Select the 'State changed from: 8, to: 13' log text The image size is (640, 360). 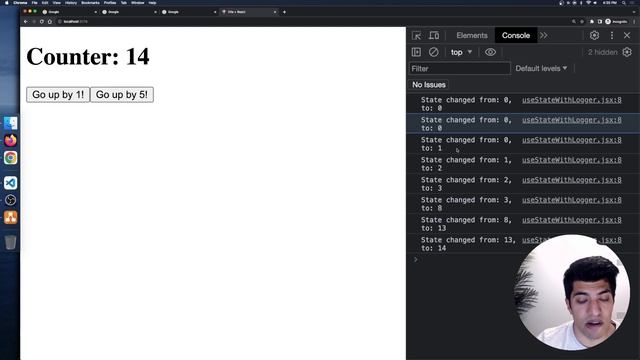pos(466,224)
